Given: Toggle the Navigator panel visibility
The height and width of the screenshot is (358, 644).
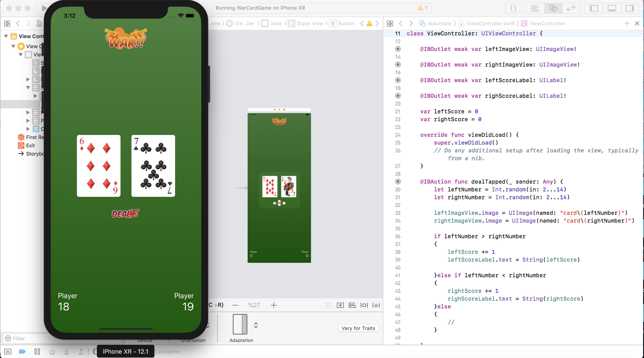Looking at the screenshot, I should pos(594,8).
